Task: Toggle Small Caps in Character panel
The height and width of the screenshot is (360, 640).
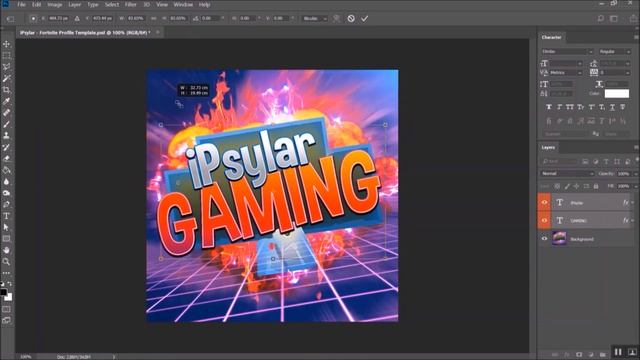Action: tap(580, 107)
